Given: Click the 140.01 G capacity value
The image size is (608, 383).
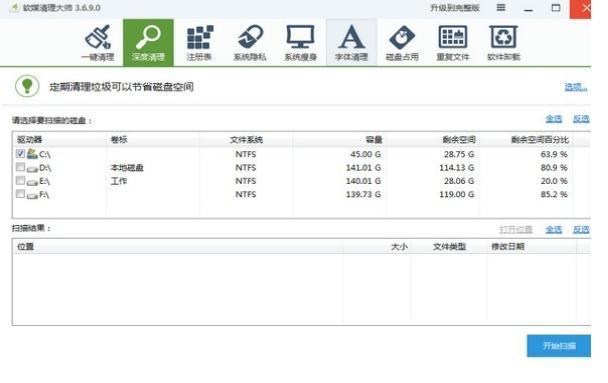Looking at the screenshot, I should tap(363, 181).
